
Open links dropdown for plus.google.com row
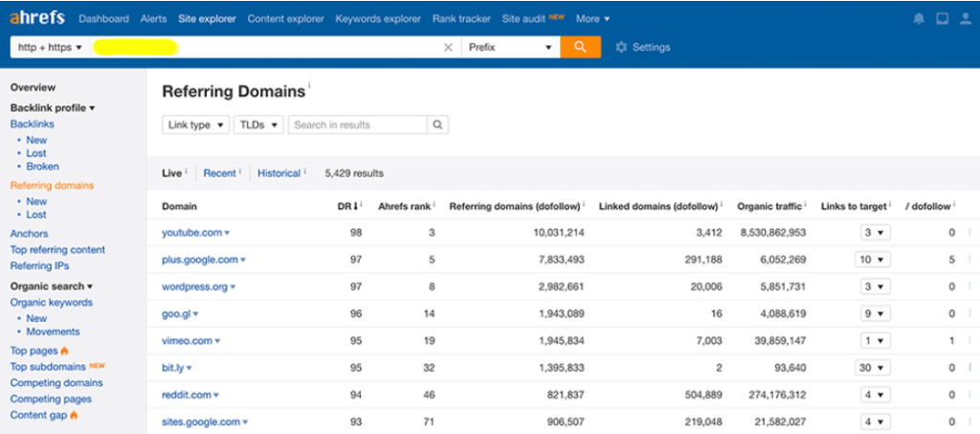[873, 260]
